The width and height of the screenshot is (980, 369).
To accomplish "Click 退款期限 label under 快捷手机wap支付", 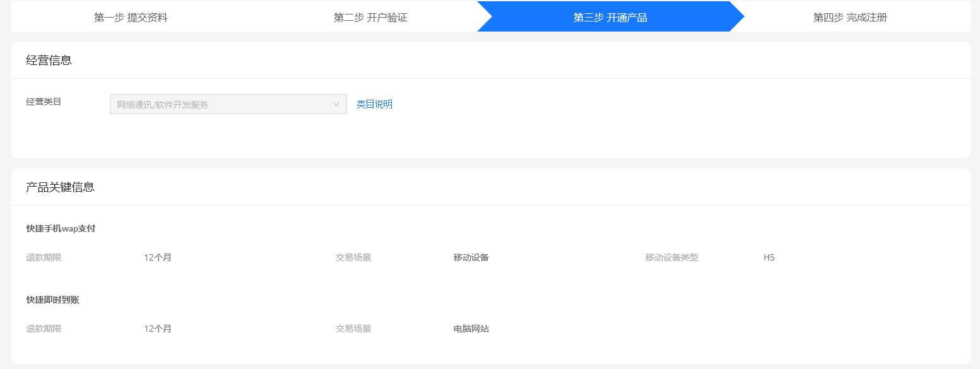I will [x=44, y=257].
